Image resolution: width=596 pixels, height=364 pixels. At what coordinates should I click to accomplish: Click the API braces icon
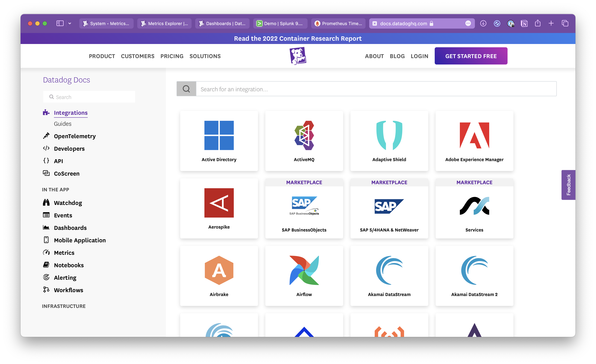[46, 161]
